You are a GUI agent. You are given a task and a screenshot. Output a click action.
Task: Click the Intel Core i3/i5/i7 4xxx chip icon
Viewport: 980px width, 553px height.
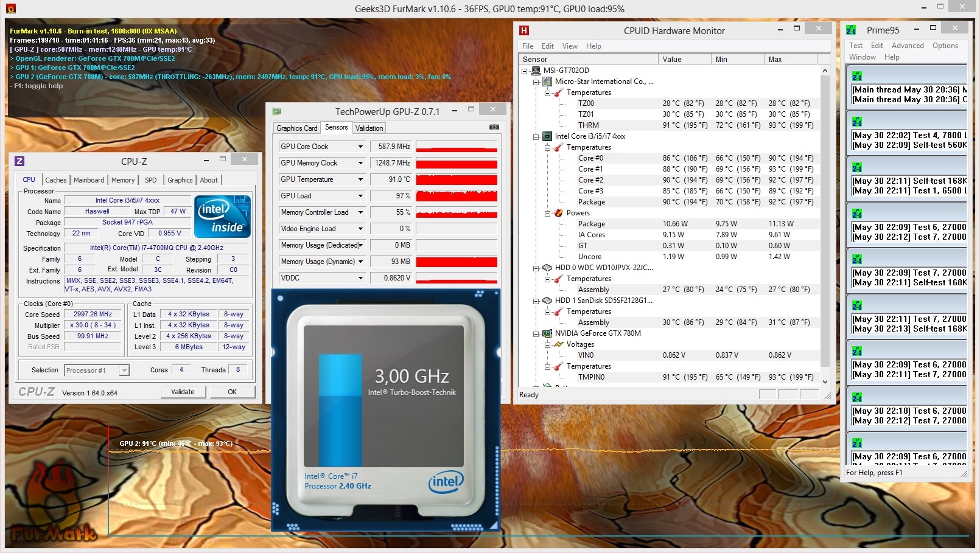point(547,136)
